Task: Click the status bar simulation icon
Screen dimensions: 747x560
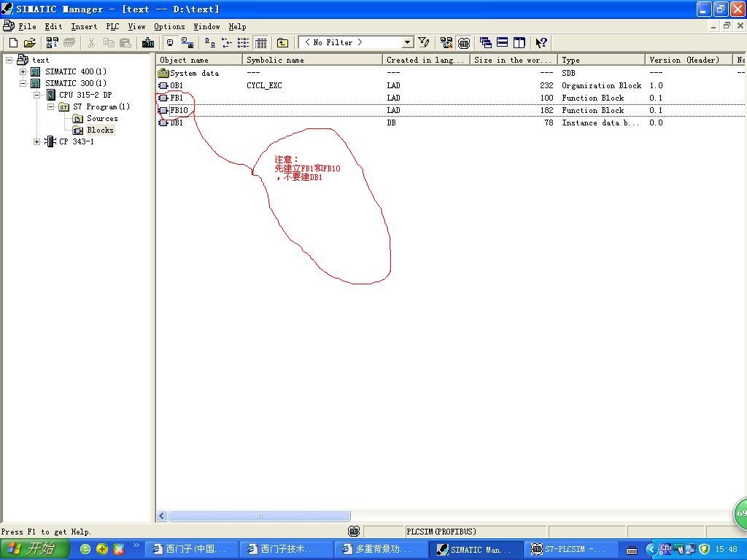Action: pyautogui.click(x=354, y=532)
